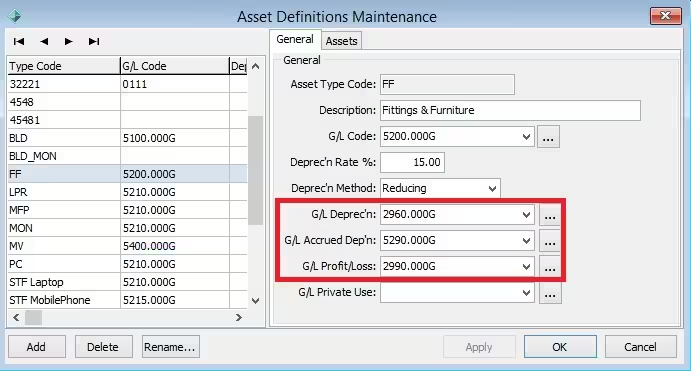Select the 4548 row
The height and width of the screenshot is (371, 691).
[128, 102]
